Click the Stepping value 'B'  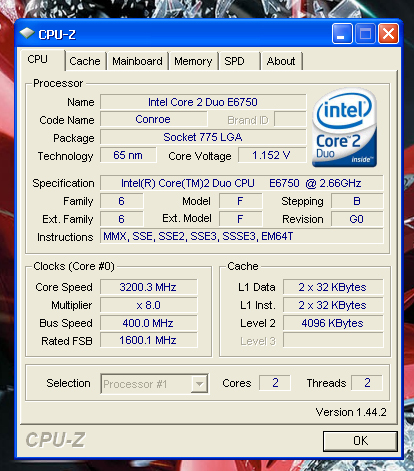(x=357, y=201)
